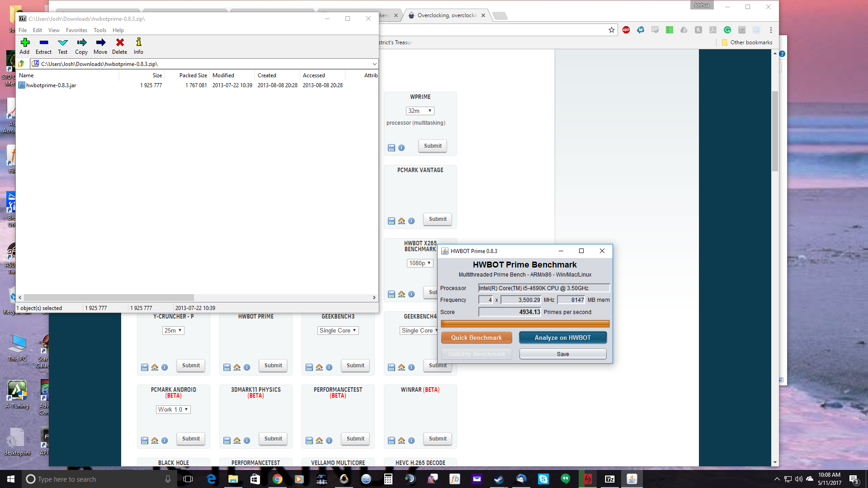Open Skype from the taskbar

point(543,479)
